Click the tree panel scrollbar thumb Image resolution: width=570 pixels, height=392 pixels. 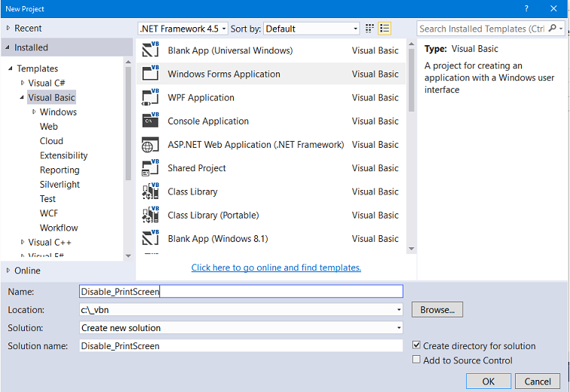128,124
